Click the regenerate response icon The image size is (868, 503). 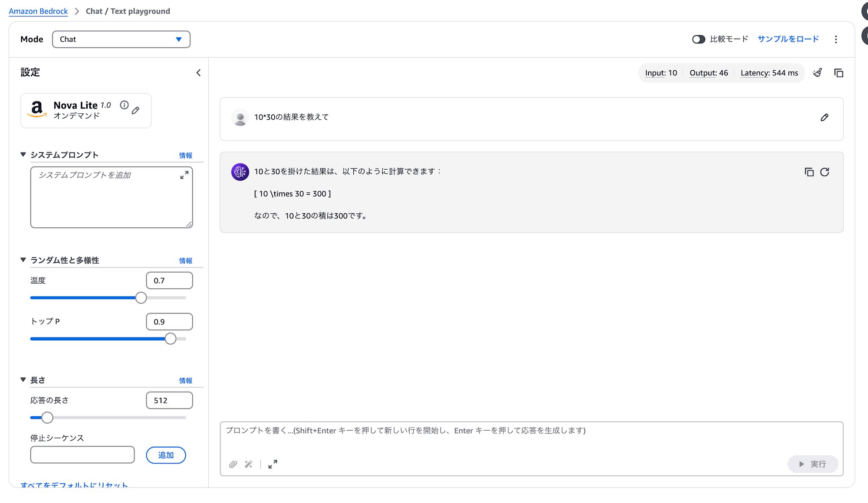[825, 172]
